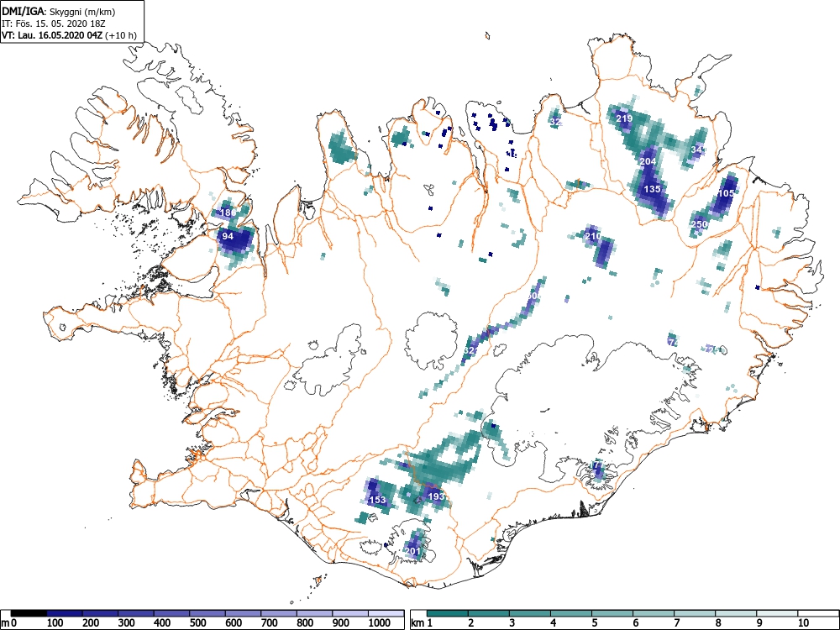This screenshot has width=840, height=630.
Task: Click the 9–10 km near-white legend swatch
Action: (777, 614)
